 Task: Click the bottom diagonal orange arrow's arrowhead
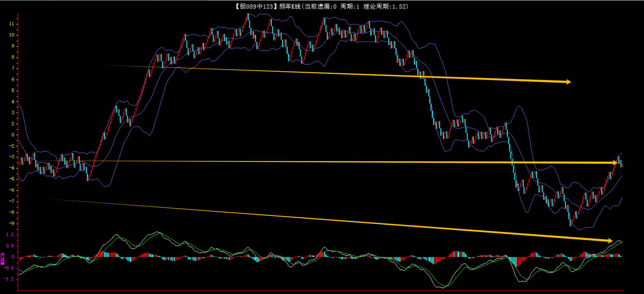610,240
